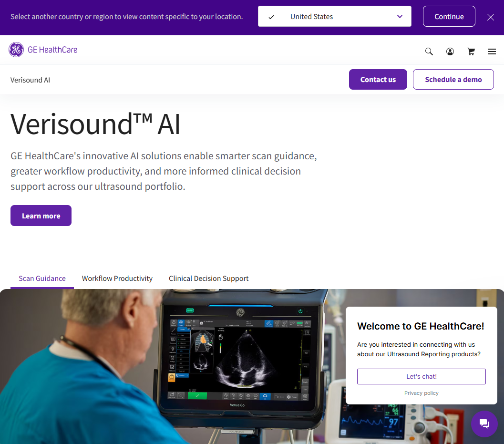
Task: Switch to the Workflow Productivity tab
Action: pyautogui.click(x=117, y=279)
